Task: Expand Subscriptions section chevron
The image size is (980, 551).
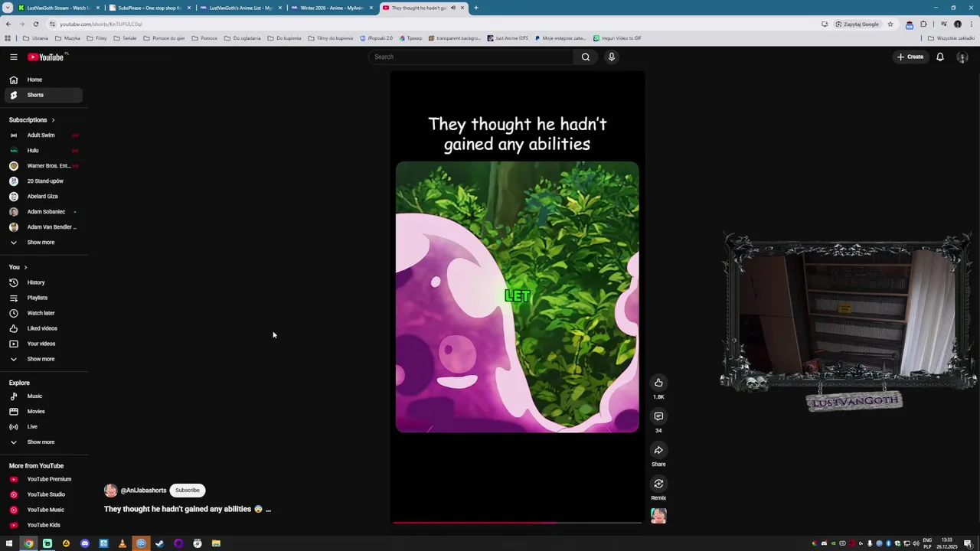Action: coord(53,120)
